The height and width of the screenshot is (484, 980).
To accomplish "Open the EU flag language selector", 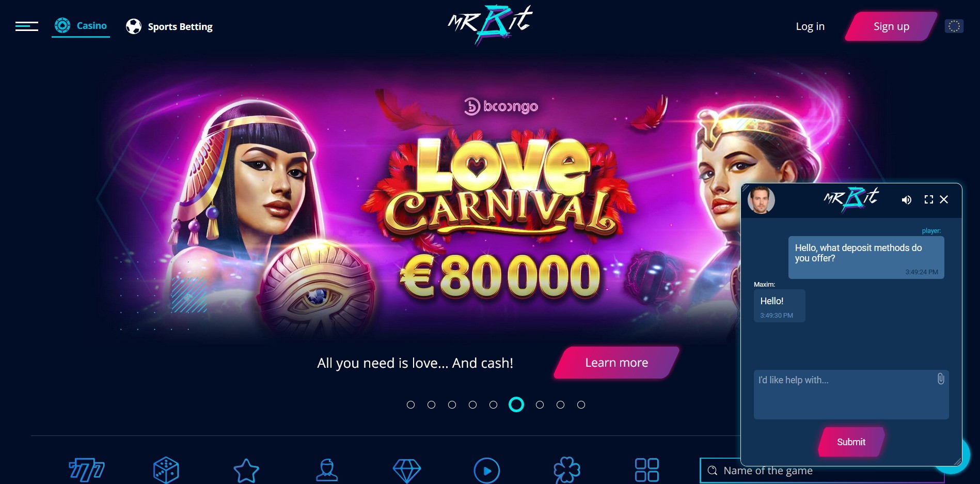I will click(x=954, y=26).
